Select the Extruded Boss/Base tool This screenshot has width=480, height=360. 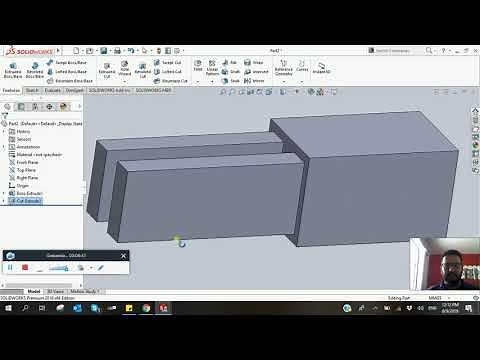[13, 70]
